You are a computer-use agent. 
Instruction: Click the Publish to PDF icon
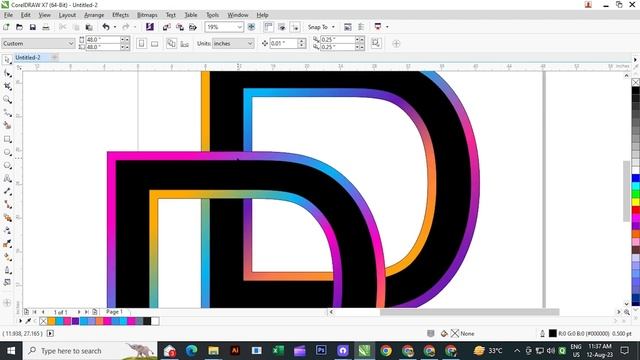pyautogui.click(x=193, y=27)
